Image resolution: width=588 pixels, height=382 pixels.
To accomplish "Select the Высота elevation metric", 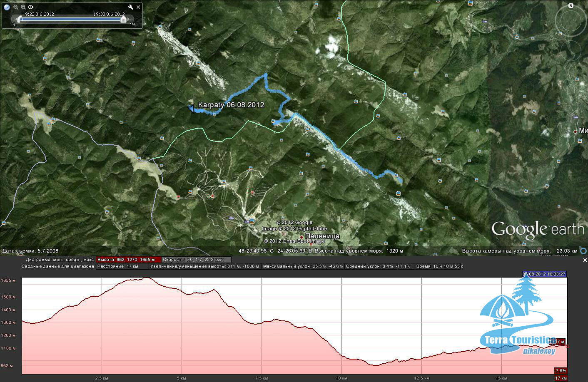I will point(128,259).
